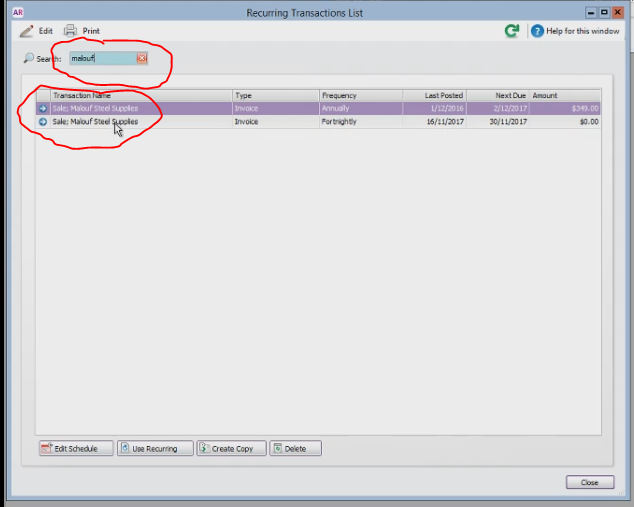Select the Fortnightly invoice row
634x507 pixels.
tap(318, 122)
